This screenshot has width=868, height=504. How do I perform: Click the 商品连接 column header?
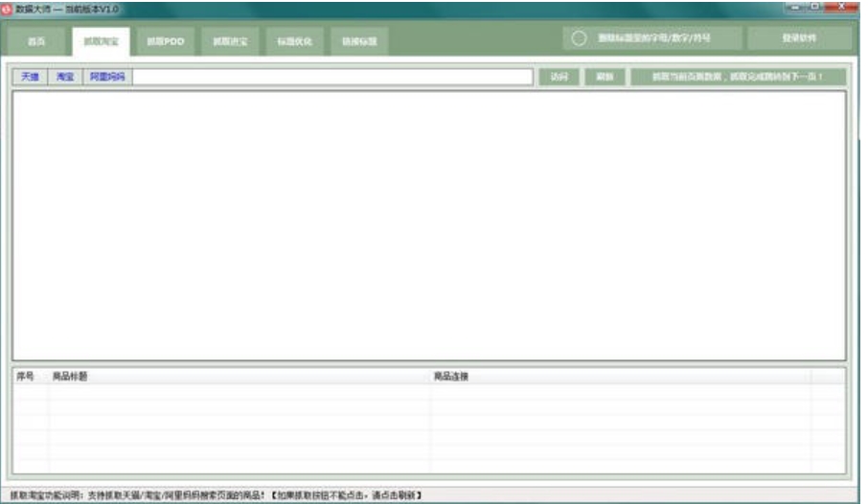click(451, 377)
